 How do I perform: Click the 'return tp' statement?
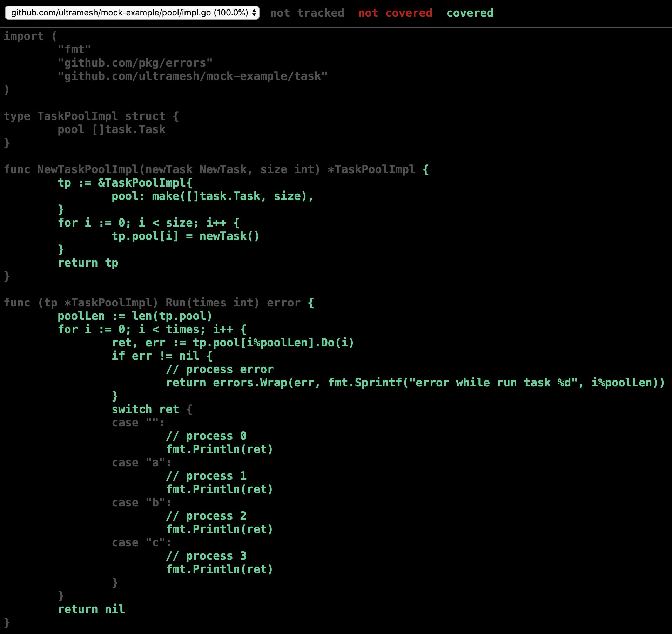tap(88, 263)
